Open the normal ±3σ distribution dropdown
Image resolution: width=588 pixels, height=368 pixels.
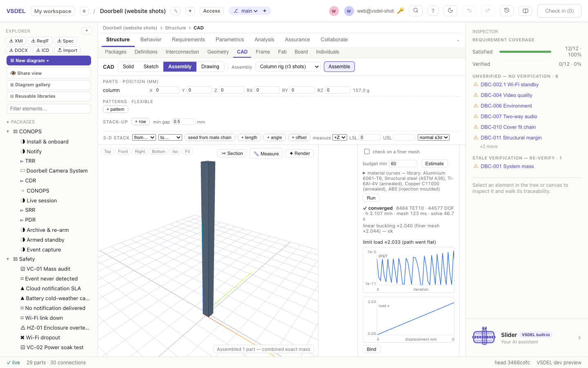click(434, 137)
